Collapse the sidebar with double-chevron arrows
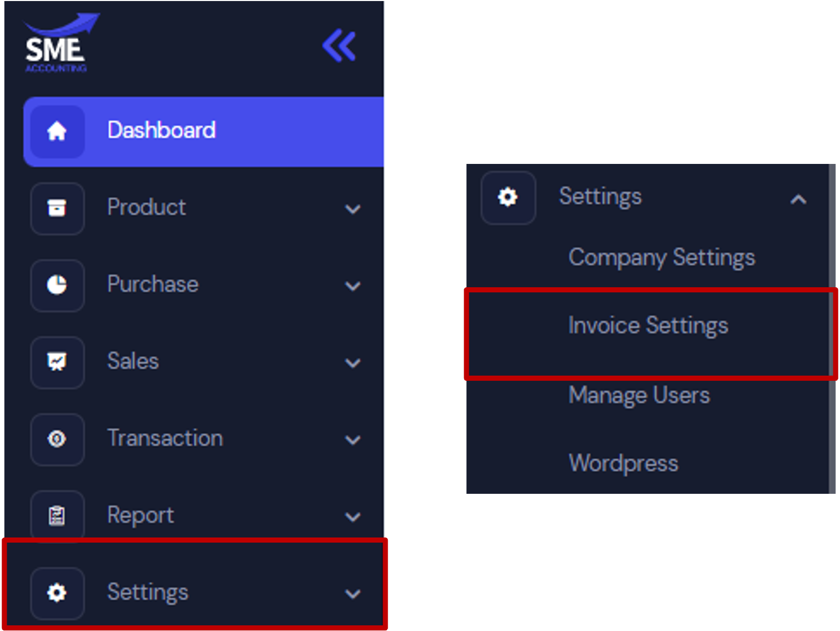 click(338, 45)
